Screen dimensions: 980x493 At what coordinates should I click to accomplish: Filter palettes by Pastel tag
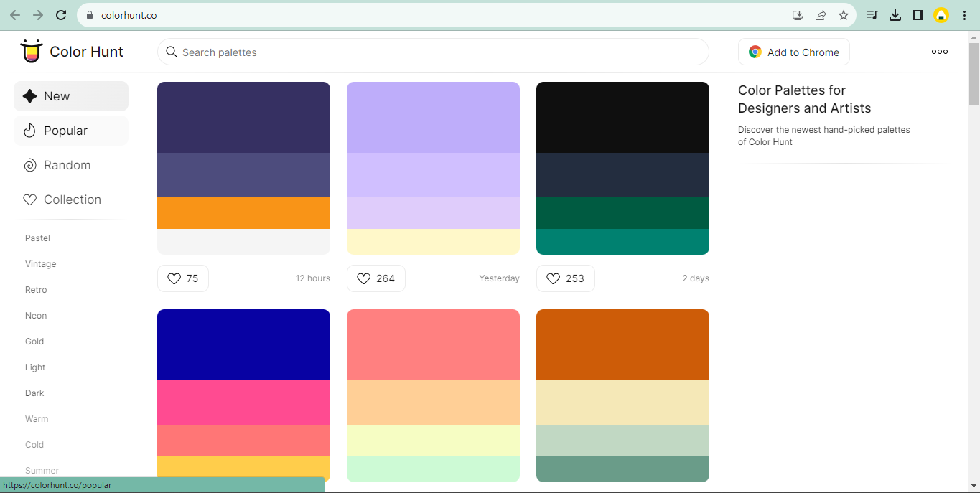tap(37, 238)
